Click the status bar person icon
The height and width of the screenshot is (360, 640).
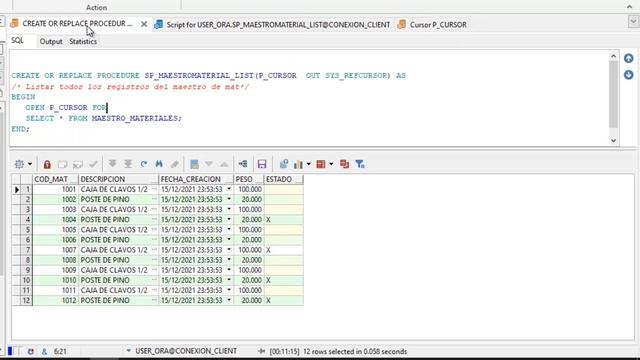[x=44, y=351]
